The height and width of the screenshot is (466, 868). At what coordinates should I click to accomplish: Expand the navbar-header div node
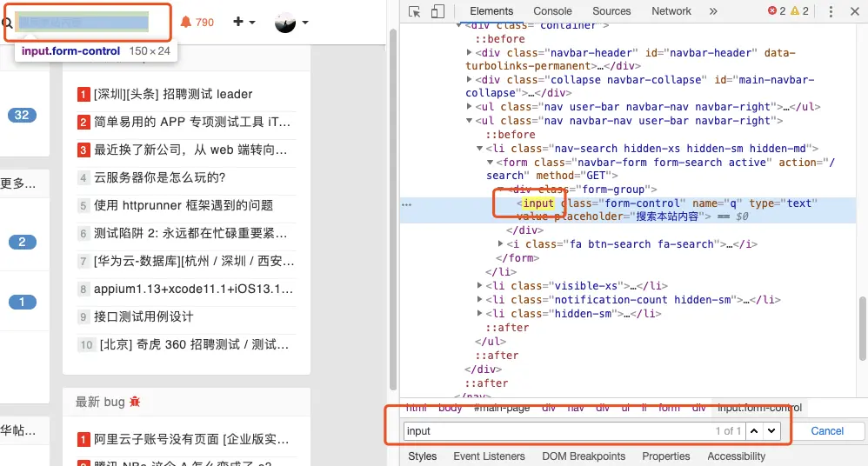470,52
